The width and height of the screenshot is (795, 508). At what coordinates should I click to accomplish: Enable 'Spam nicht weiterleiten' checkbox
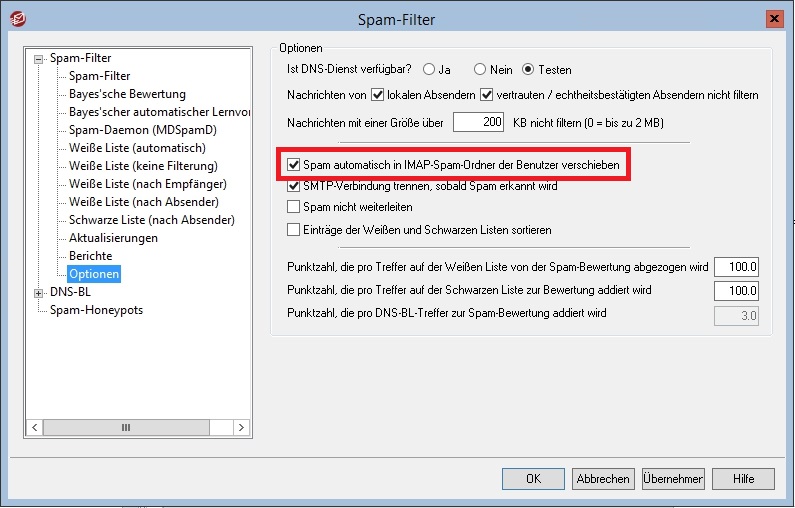point(294,208)
